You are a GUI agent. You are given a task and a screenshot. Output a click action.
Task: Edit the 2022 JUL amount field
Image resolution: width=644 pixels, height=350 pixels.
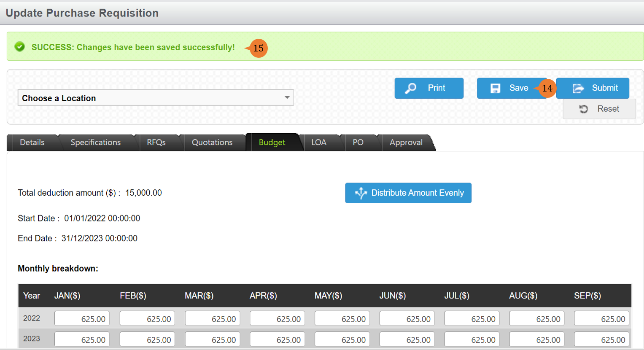[x=472, y=319]
